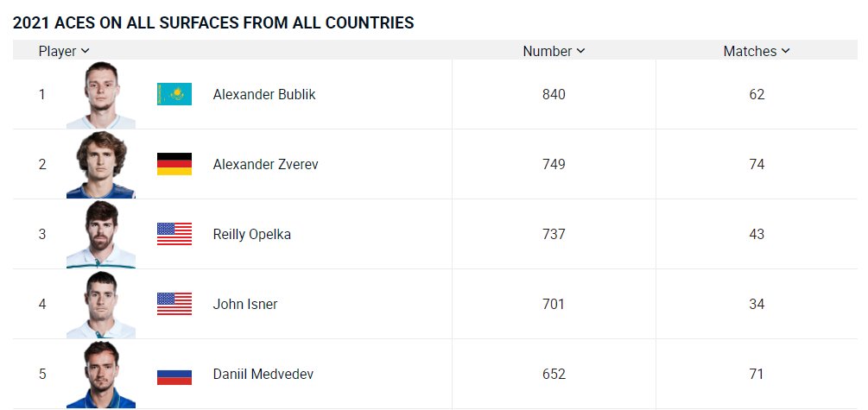Open John Isner's profile link

[x=245, y=305]
